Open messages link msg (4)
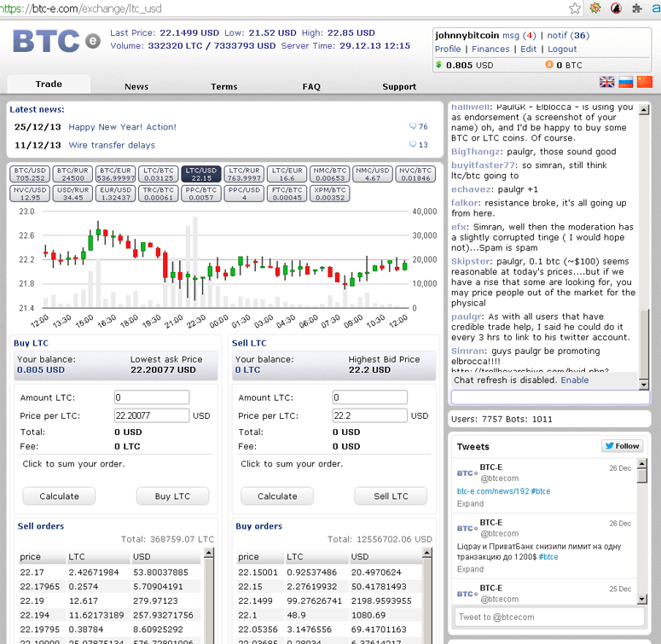The height and width of the screenshot is (644, 661). pyautogui.click(x=519, y=36)
